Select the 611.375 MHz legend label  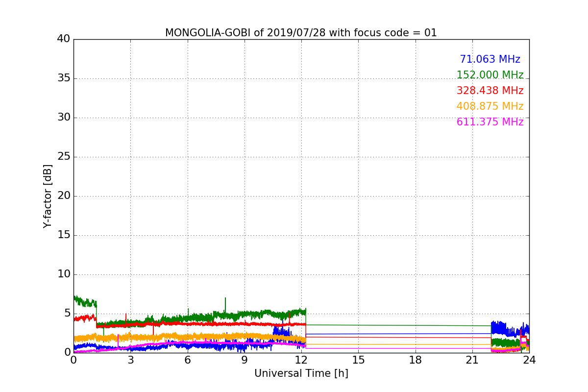490,122
